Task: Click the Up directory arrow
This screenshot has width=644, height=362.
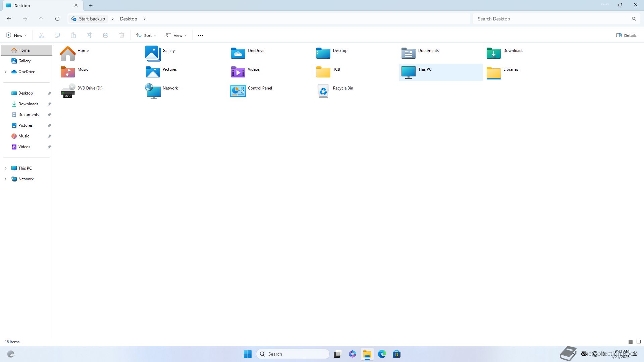Action: tap(41, 19)
